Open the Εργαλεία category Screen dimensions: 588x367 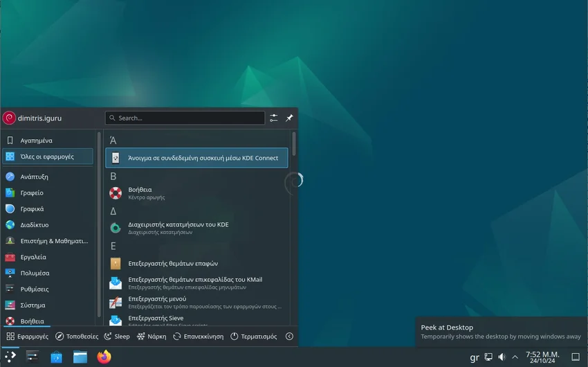48,257
